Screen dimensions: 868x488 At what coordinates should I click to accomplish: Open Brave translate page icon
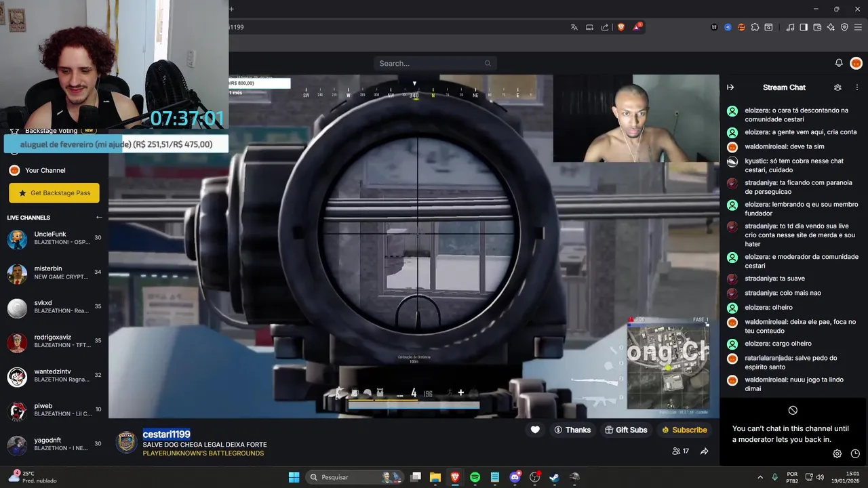[574, 27]
